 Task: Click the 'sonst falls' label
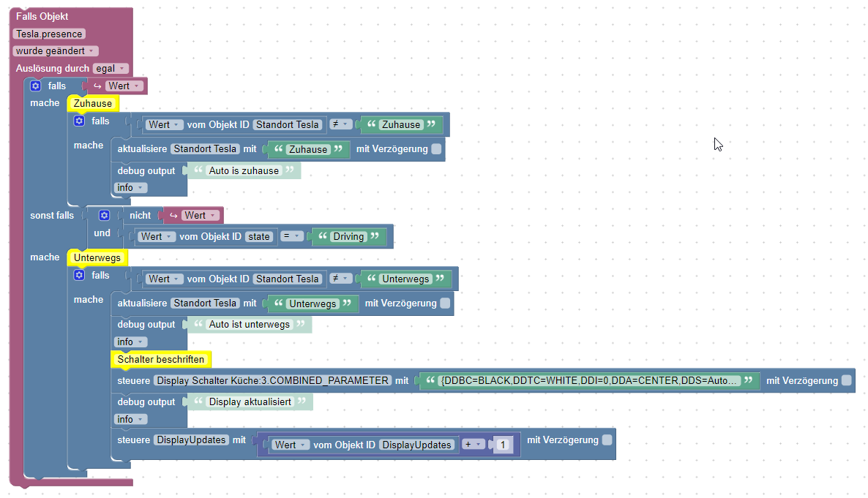[52, 215]
